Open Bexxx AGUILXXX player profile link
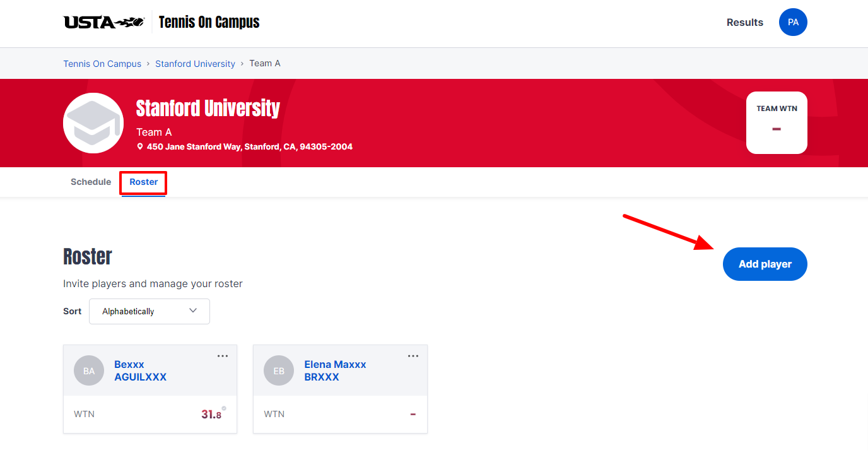The height and width of the screenshot is (467, 868). click(x=140, y=370)
